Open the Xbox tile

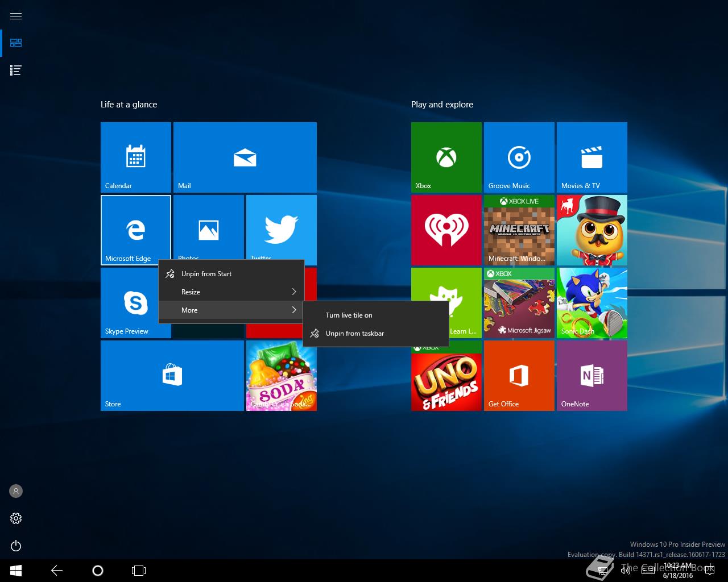(x=446, y=157)
